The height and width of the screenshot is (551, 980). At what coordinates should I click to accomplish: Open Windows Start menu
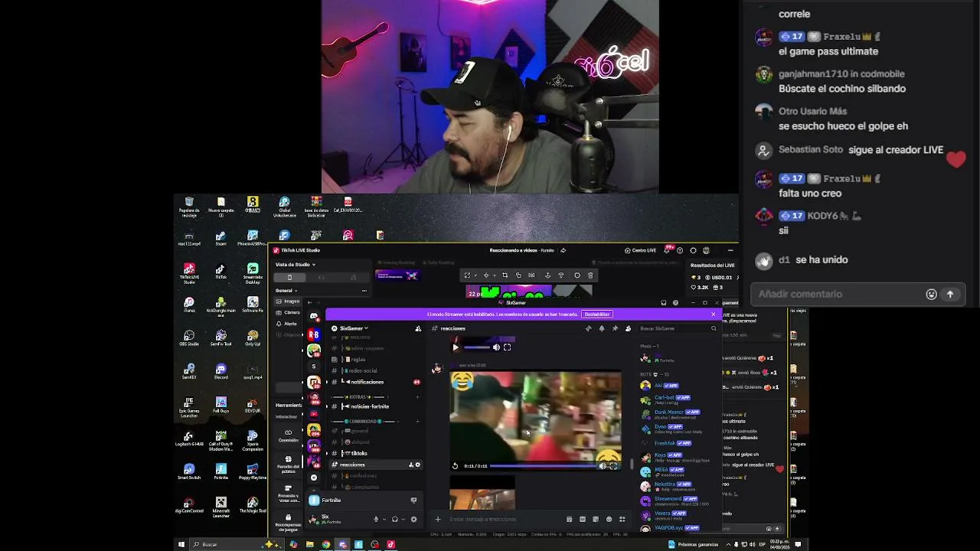181,544
